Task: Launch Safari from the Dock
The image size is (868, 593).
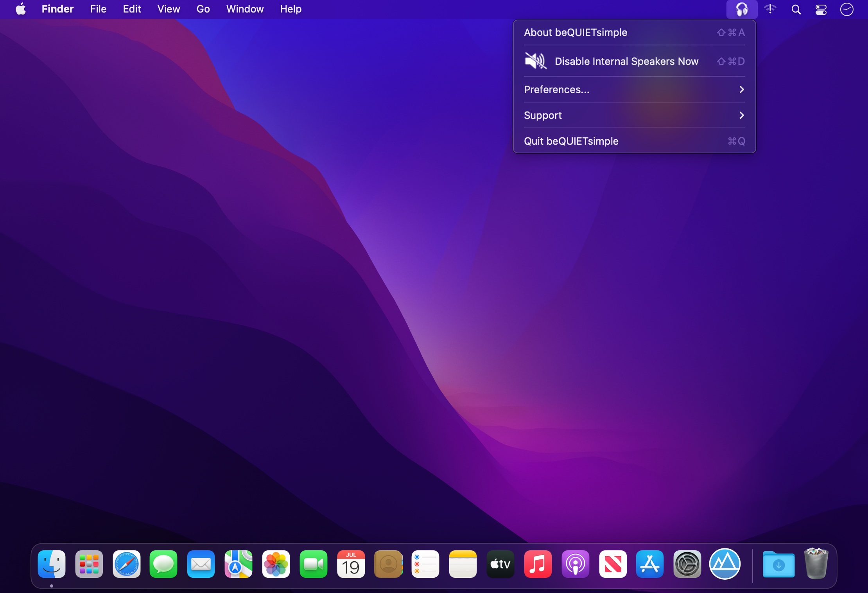Action: point(126,564)
